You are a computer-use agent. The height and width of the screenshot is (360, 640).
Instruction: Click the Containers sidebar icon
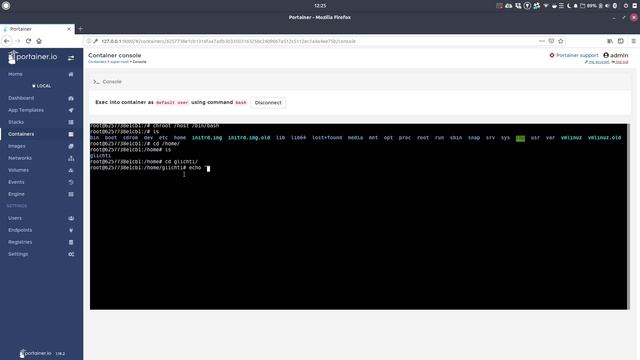71,134
